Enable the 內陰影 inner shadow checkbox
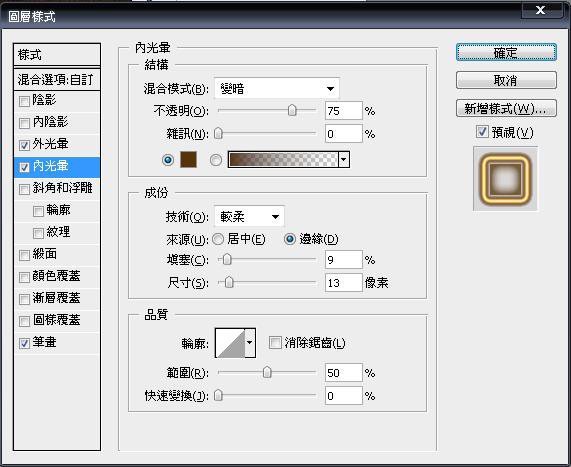 tap(24, 123)
